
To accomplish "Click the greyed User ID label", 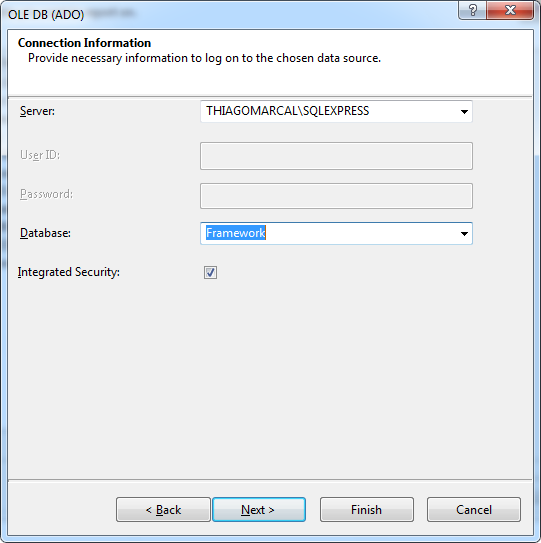I will (x=40, y=155).
